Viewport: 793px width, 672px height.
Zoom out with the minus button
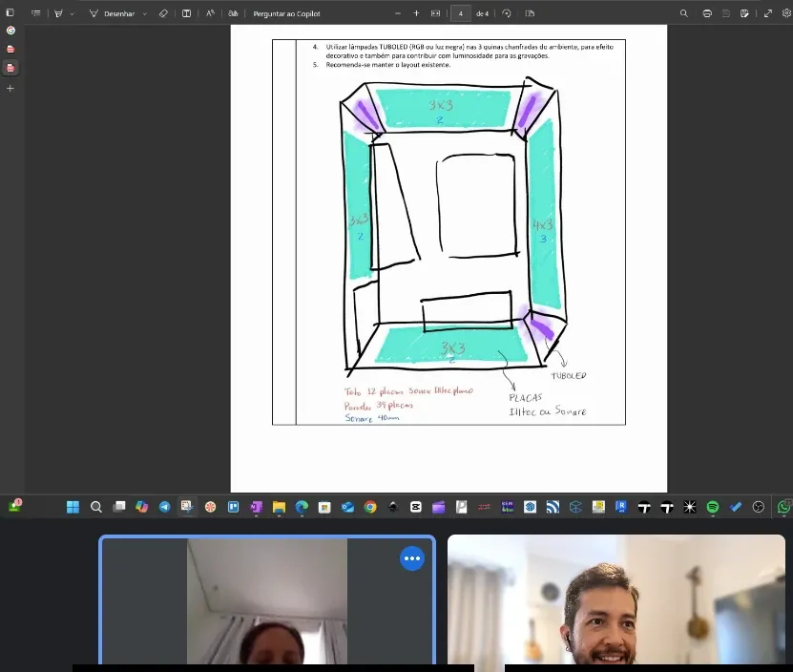(398, 13)
